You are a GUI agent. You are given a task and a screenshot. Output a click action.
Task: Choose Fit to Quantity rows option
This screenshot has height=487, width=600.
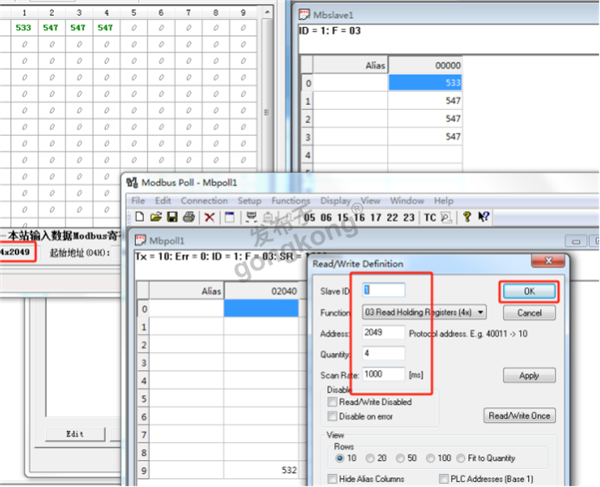(x=460, y=458)
